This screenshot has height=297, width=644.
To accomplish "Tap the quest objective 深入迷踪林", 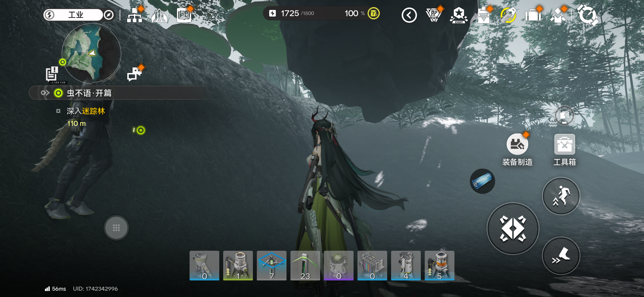I will (x=86, y=111).
